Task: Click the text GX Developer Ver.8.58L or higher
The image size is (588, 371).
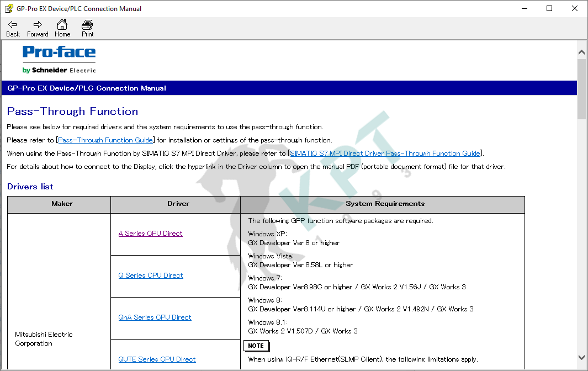Action: 300,265
